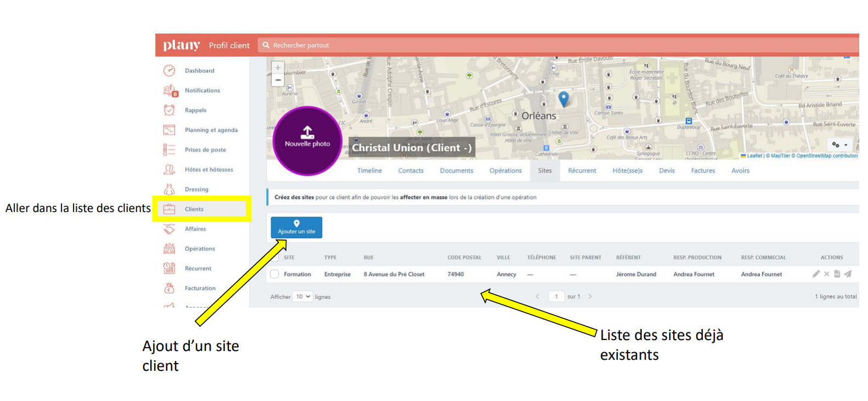Open the rows-per-page dropdown showing 10
868x401 pixels.
303,297
